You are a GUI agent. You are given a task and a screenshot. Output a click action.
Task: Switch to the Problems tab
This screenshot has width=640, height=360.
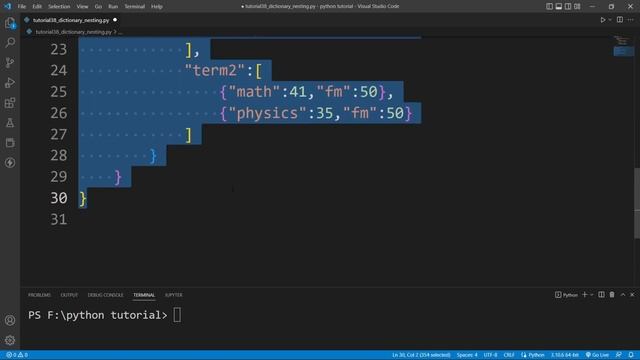(39, 295)
